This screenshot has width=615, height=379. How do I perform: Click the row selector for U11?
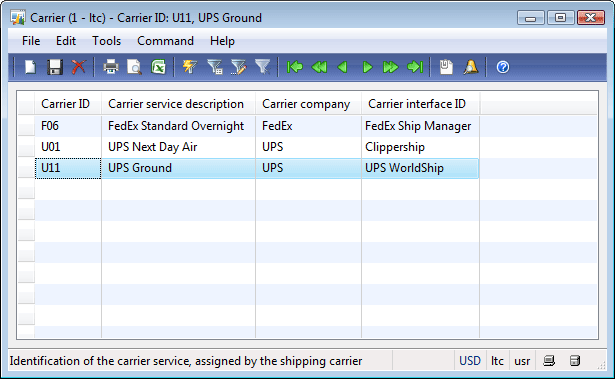click(26, 168)
